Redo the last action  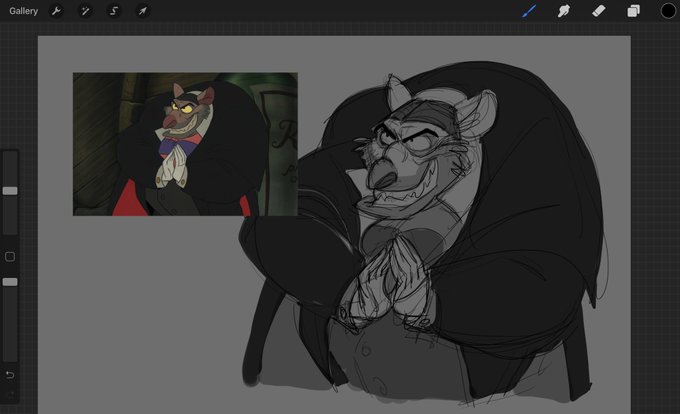point(10,395)
